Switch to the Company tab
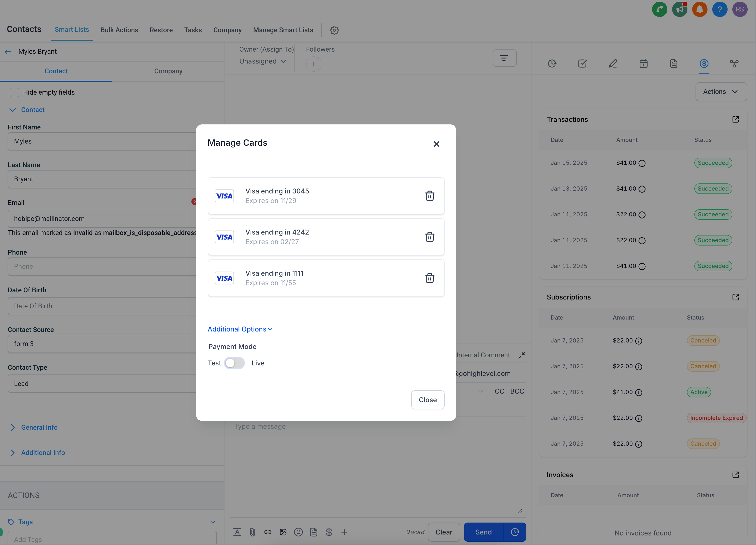This screenshot has height=545, width=756. point(168,71)
